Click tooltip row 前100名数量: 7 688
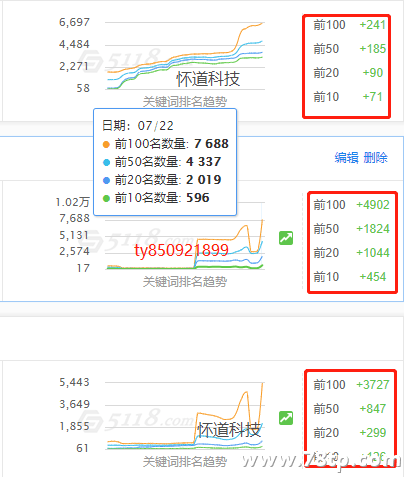 [166, 144]
